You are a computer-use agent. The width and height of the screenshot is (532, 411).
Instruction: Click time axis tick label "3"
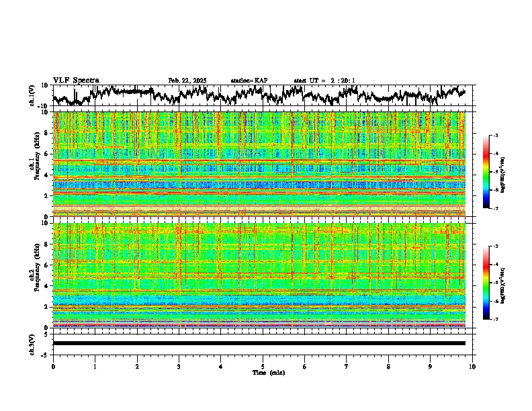(x=179, y=367)
